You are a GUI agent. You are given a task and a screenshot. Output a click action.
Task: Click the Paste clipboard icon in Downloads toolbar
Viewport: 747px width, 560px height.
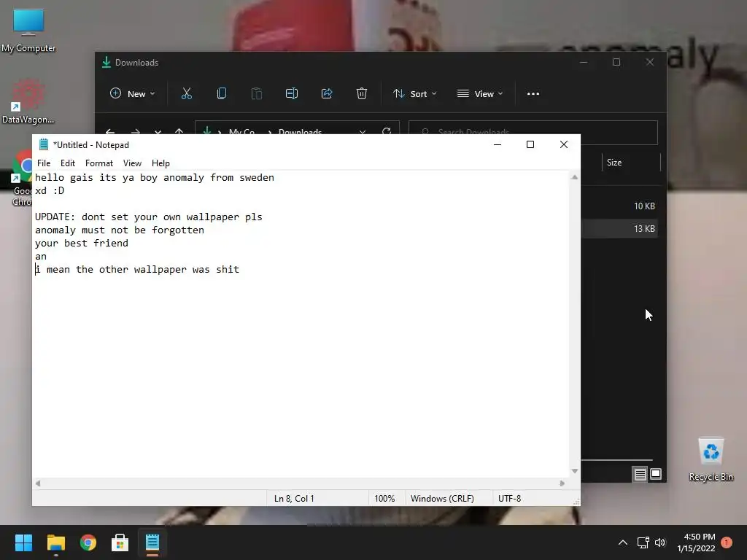256,94
